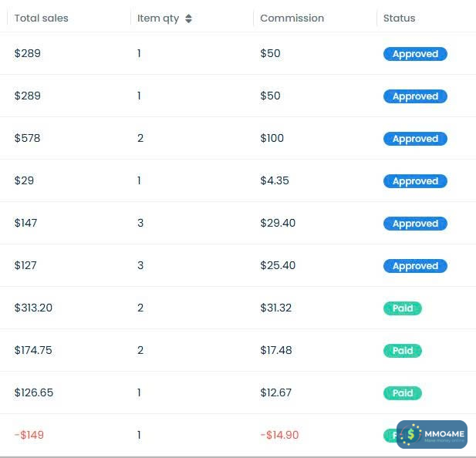Viewport: 476px width, 458px height.
Task: Select the Total sales column header
Action: click(x=41, y=19)
